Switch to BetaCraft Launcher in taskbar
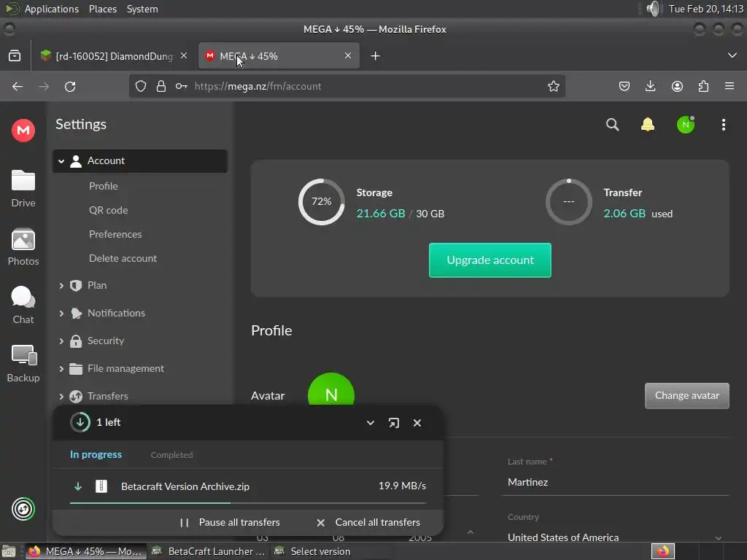The width and height of the screenshot is (747, 560). point(209,551)
